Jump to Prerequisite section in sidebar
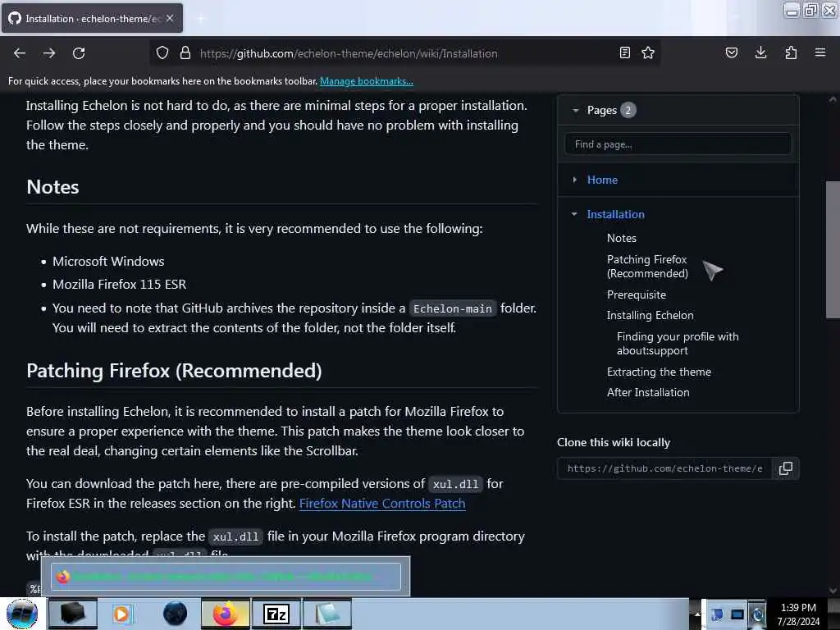Image resolution: width=840 pixels, height=630 pixels. click(x=637, y=294)
